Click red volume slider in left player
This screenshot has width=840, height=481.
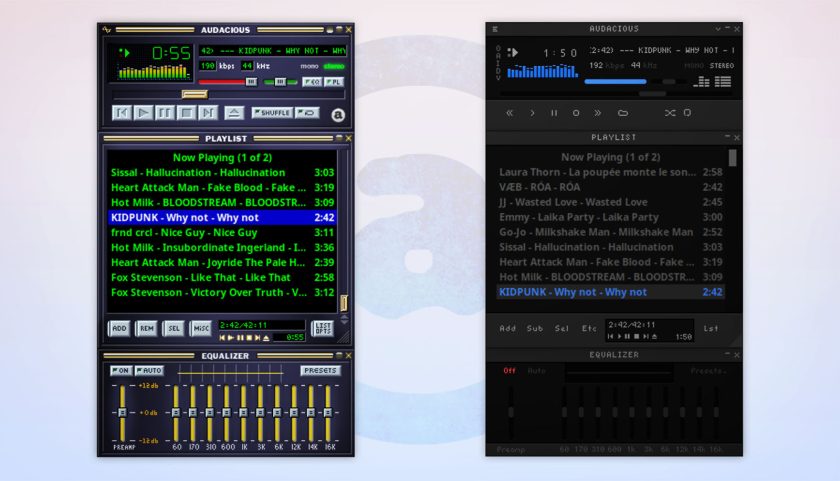coord(228,82)
